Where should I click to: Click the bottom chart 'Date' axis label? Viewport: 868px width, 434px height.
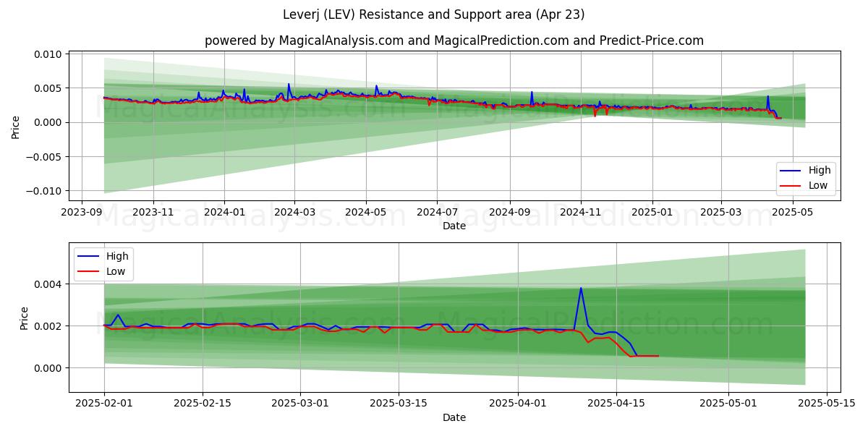click(x=454, y=417)
